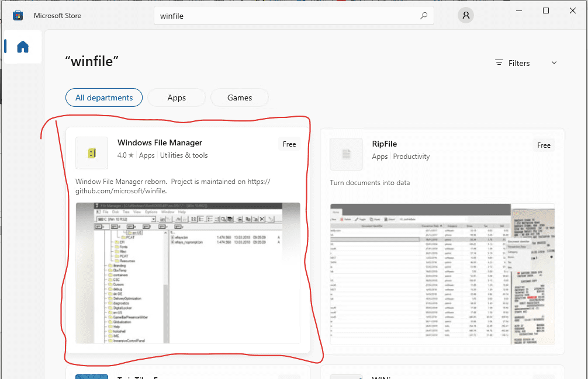Open RipFile screenshot thumbnail
The width and height of the screenshot is (588, 379).
(x=442, y=274)
